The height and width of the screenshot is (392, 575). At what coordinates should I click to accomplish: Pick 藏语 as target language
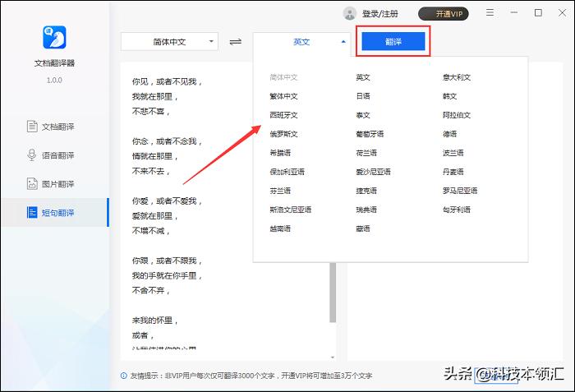[x=363, y=228]
